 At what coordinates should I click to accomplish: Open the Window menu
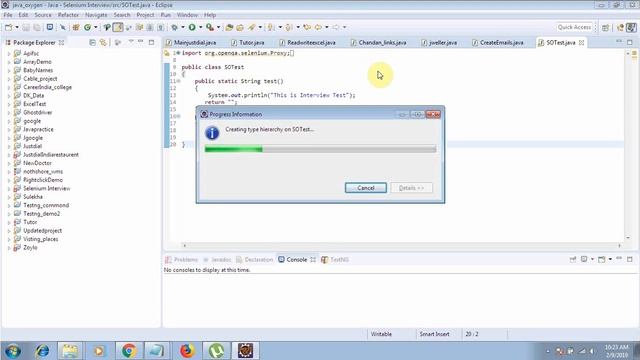click(187, 15)
